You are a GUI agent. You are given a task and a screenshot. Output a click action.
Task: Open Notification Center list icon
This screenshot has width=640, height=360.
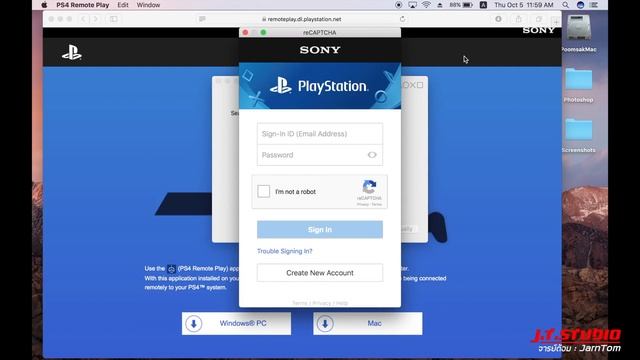coord(594,5)
